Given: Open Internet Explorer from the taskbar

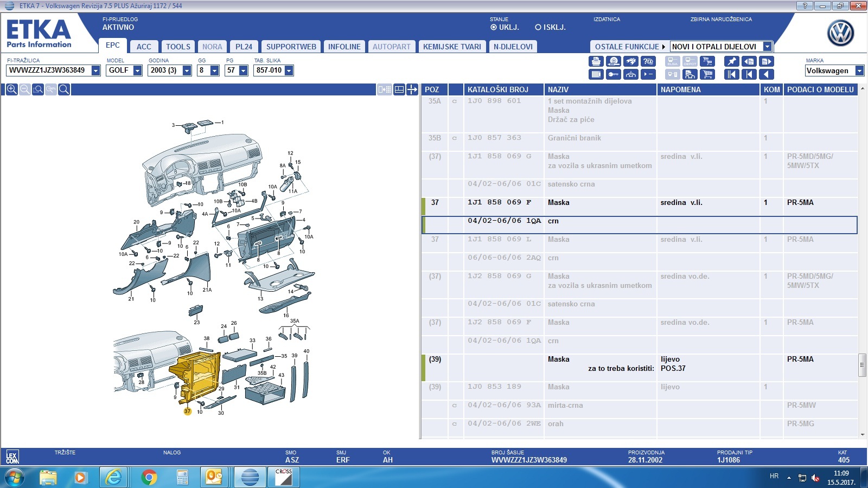Looking at the screenshot, I should click(114, 477).
